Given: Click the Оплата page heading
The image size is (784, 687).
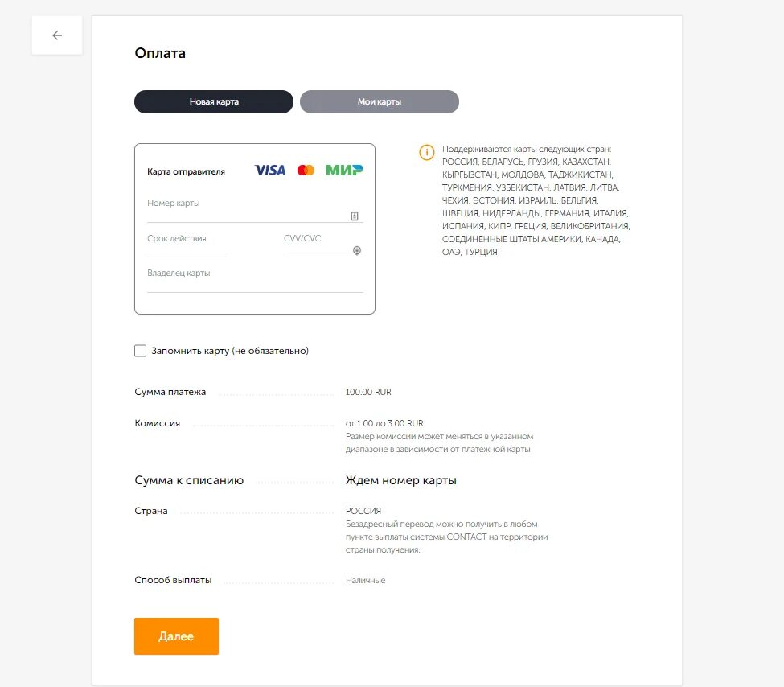Looking at the screenshot, I should click(x=160, y=53).
